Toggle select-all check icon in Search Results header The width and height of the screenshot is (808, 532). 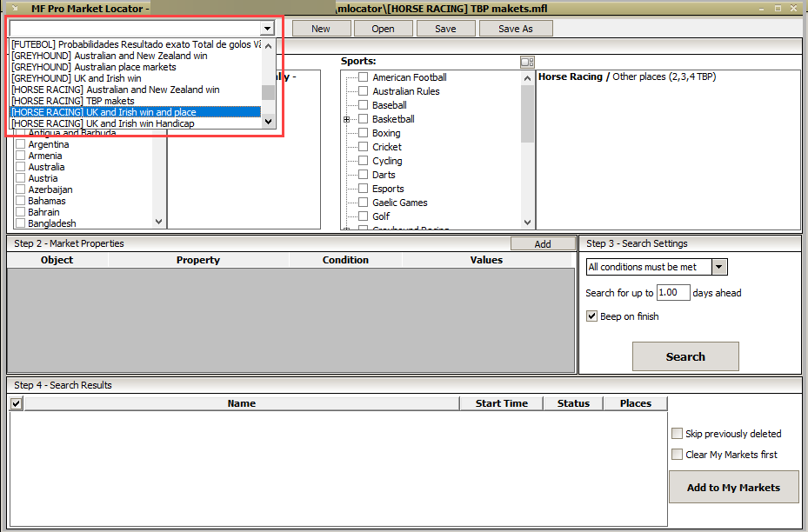[16, 403]
